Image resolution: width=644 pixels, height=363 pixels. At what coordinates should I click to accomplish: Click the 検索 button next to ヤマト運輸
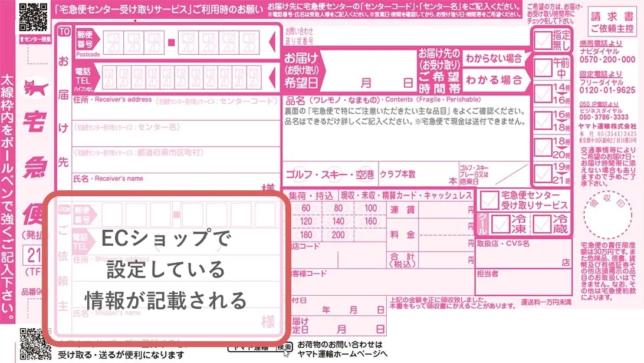[284, 347]
